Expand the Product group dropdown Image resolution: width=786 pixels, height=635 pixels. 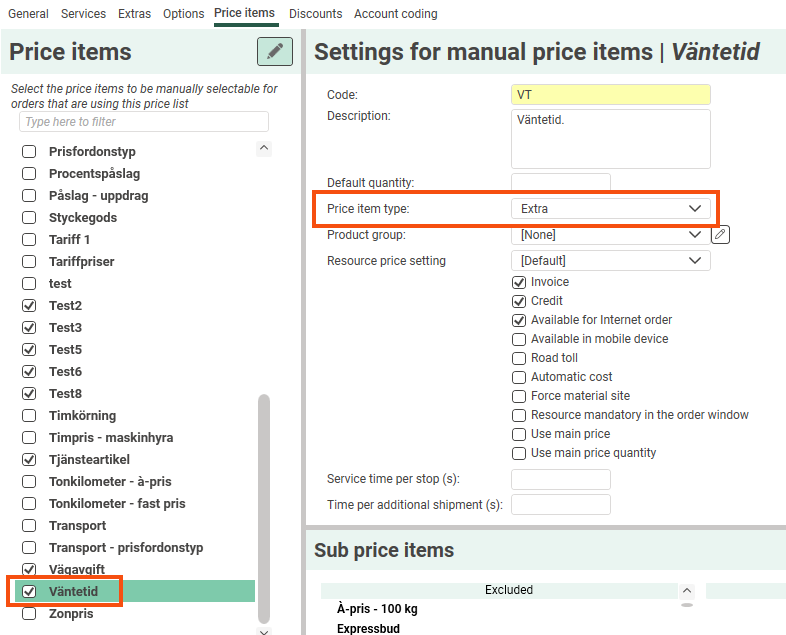point(610,235)
